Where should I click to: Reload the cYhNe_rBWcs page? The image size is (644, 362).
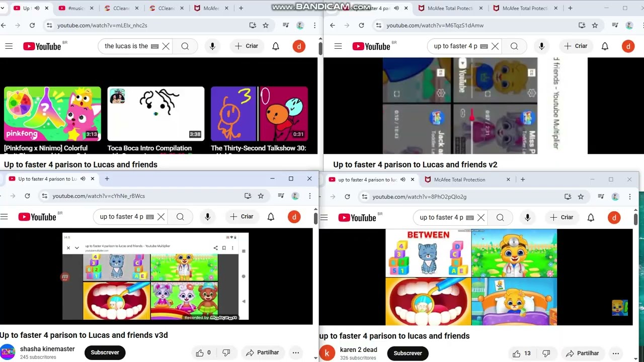click(27, 196)
